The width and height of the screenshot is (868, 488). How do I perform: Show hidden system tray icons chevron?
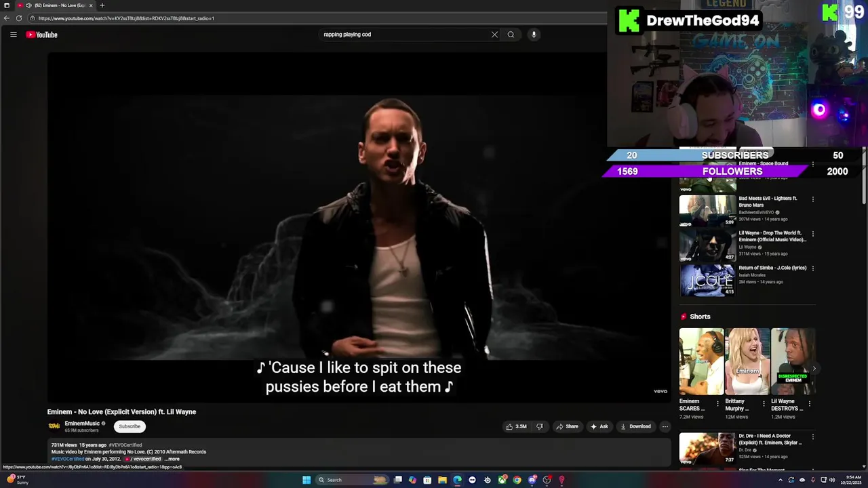[780, 480]
